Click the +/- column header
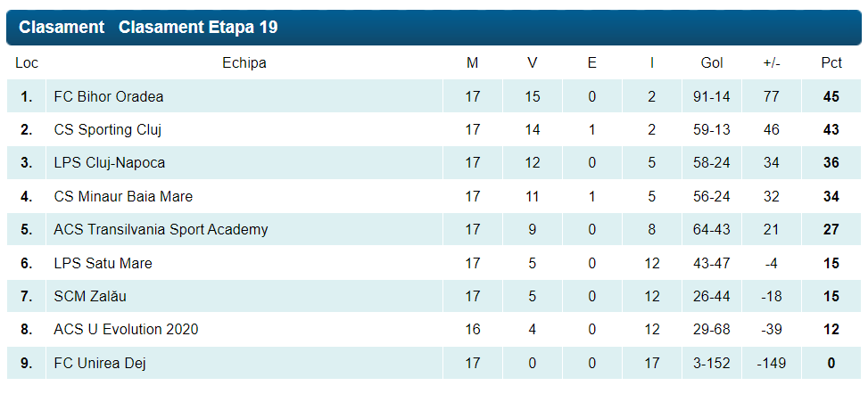The image size is (868, 394). point(772,63)
